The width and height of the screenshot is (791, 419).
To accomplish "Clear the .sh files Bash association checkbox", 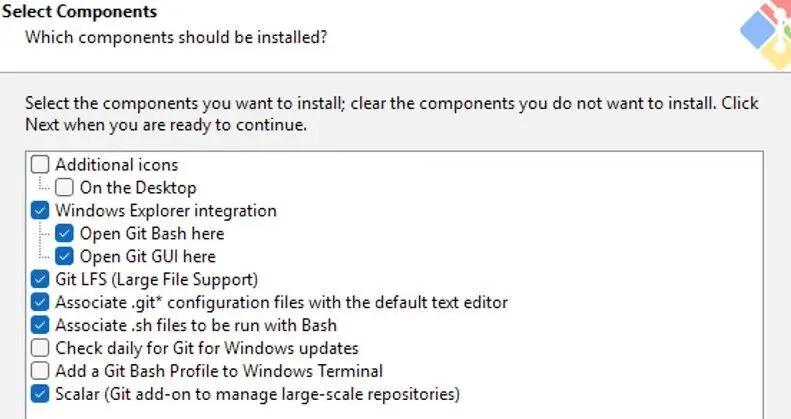I will (x=40, y=325).
